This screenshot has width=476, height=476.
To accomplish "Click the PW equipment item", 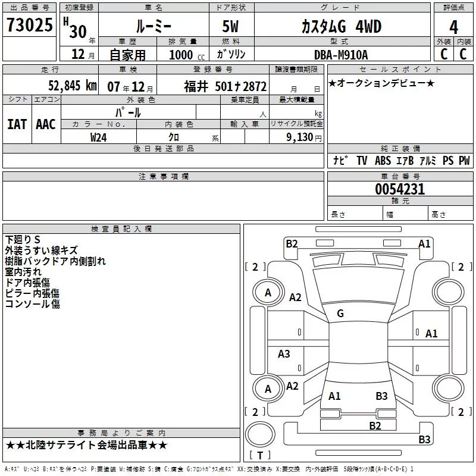I will [464, 160].
